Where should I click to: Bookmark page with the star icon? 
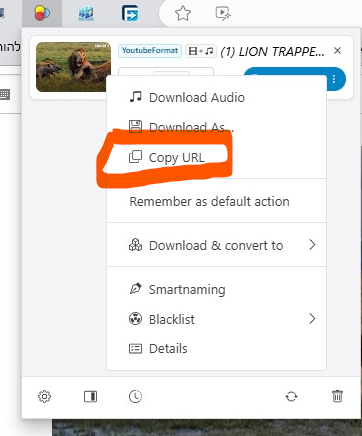(x=183, y=14)
